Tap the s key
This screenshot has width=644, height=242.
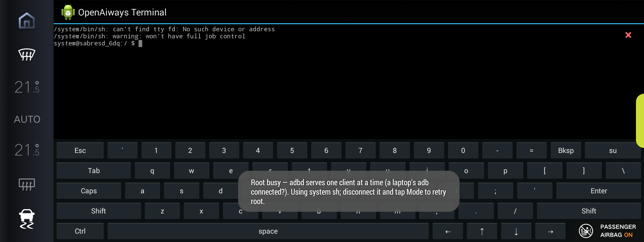(182, 191)
